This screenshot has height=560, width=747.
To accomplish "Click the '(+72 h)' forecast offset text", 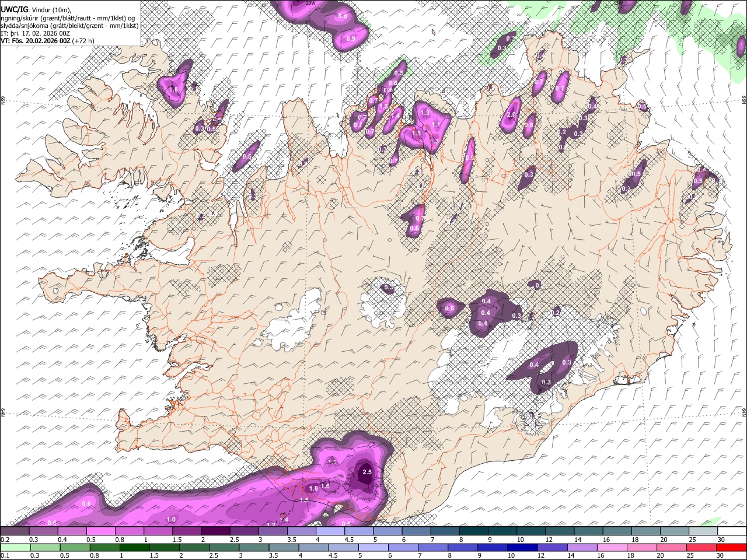I will (83, 41).
